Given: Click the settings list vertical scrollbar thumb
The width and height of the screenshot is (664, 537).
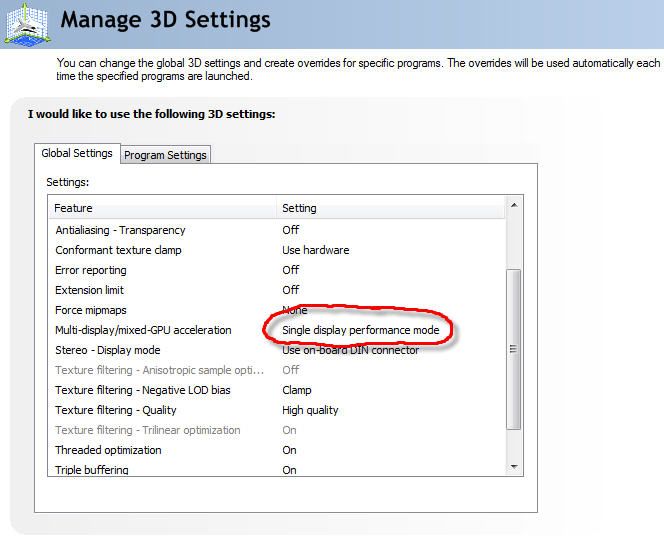Looking at the screenshot, I should pos(514,349).
